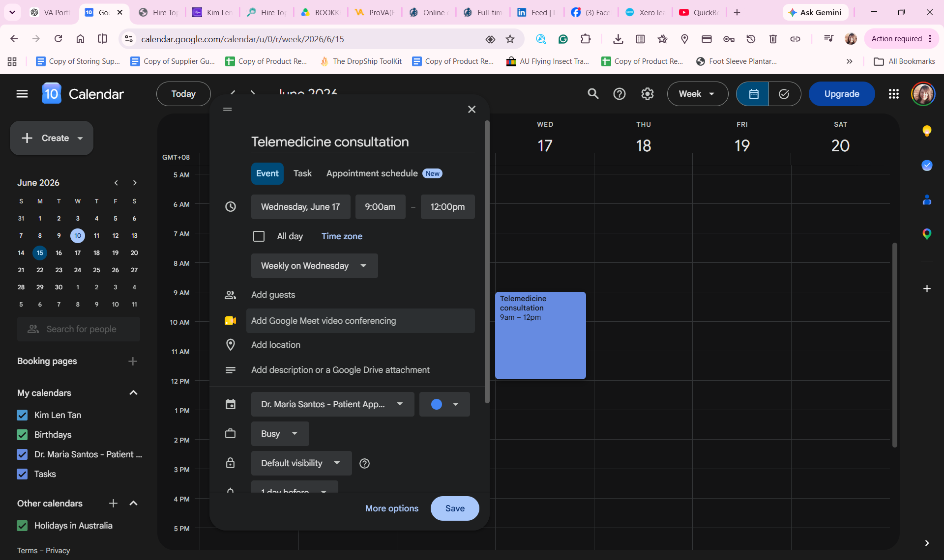
Task: Switch to Tasks view icon
Action: coord(784,94)
